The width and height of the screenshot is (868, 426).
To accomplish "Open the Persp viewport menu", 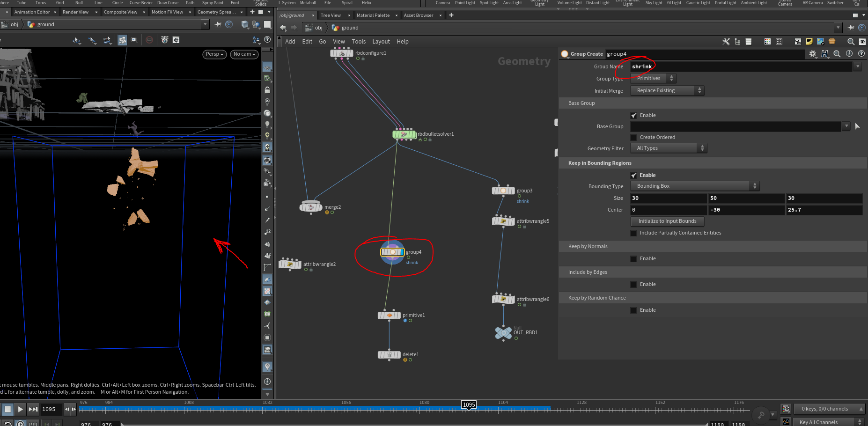I will [x=214, y=54].
